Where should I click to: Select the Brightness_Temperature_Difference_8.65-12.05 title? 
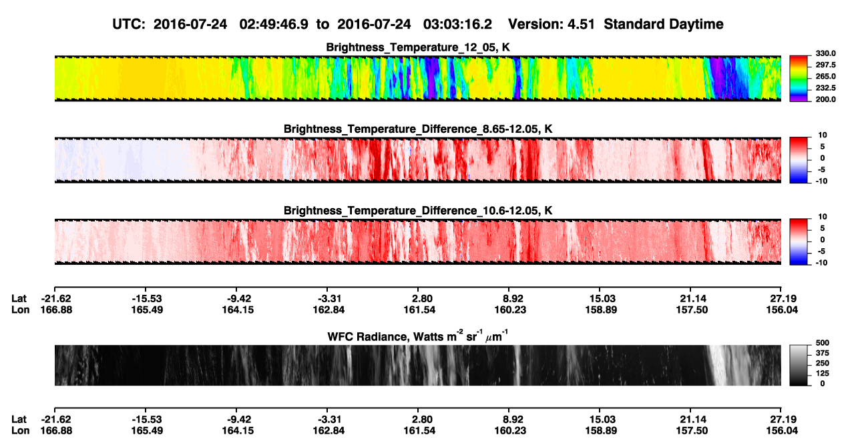[x=418, y=128]
